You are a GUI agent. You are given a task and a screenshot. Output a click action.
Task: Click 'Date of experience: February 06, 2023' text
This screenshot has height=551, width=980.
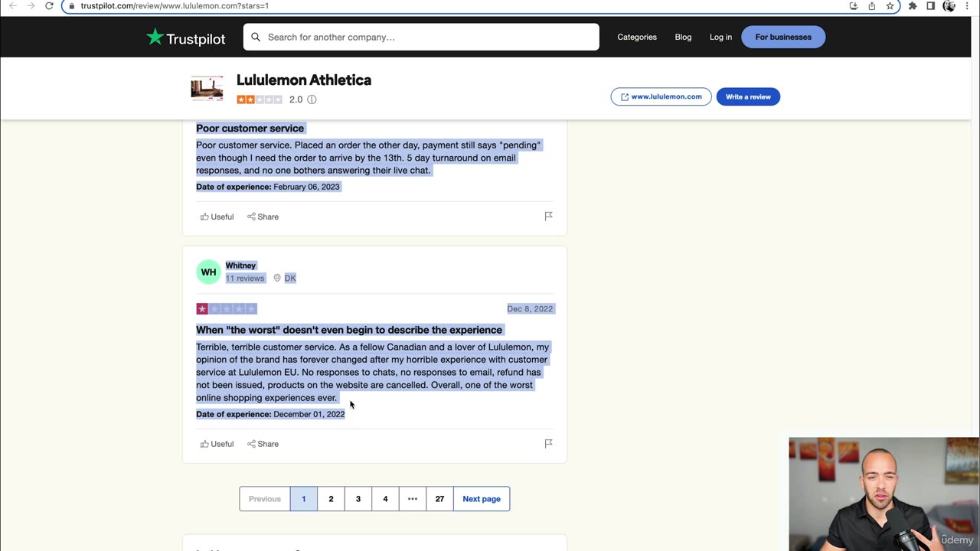(x=268, y=187)
